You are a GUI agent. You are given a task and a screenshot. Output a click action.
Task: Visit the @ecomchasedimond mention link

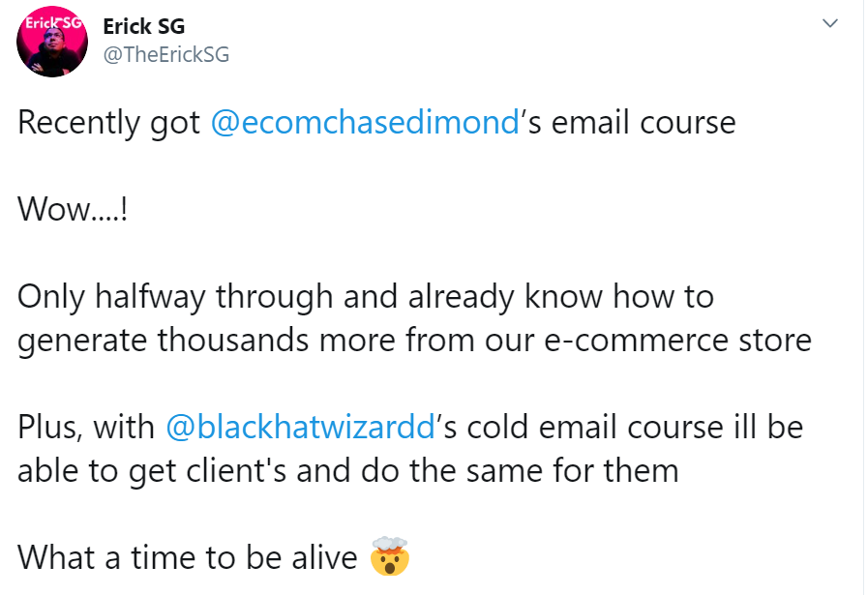pyautogui.click(x=365, y=123)
